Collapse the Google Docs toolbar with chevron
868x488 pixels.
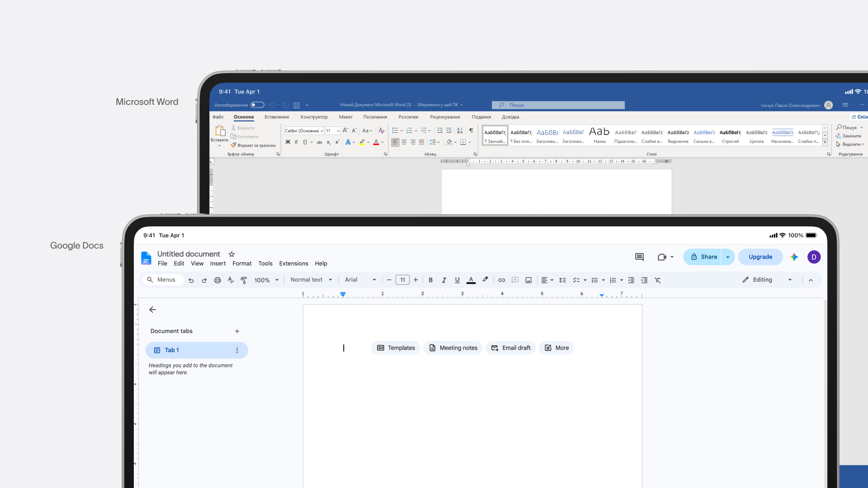811,280
